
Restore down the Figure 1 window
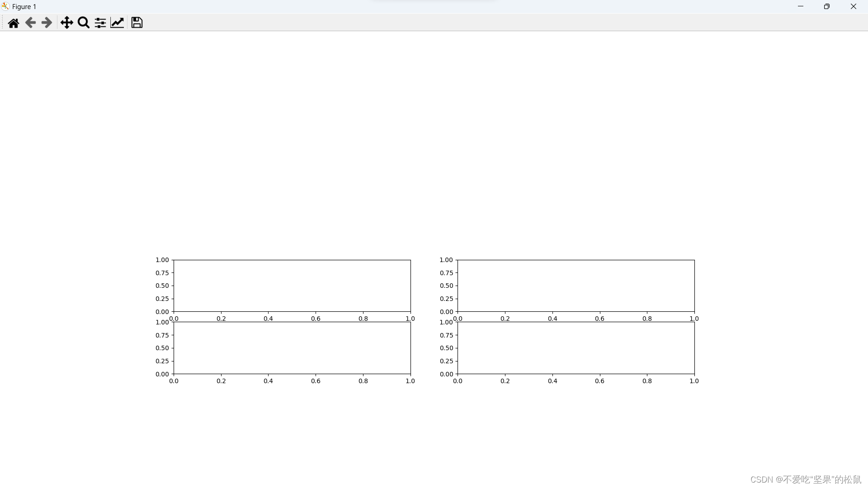(827, 6)
